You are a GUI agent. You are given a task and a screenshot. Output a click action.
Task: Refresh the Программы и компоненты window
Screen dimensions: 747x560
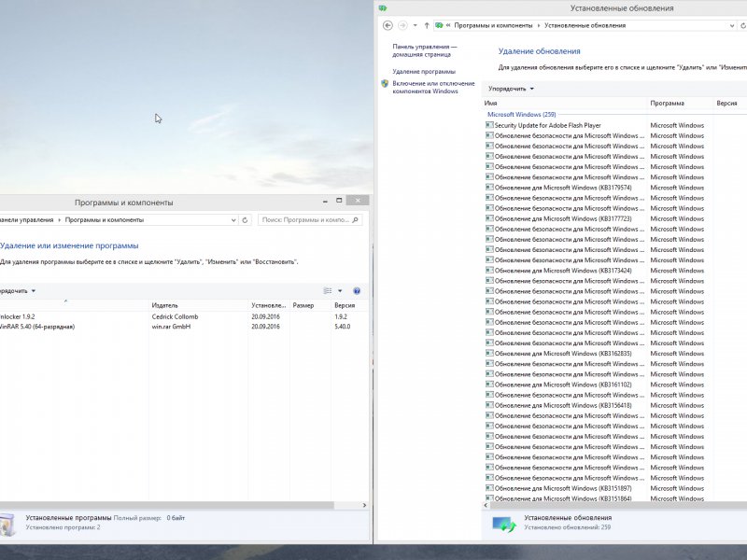pos(245,220)
